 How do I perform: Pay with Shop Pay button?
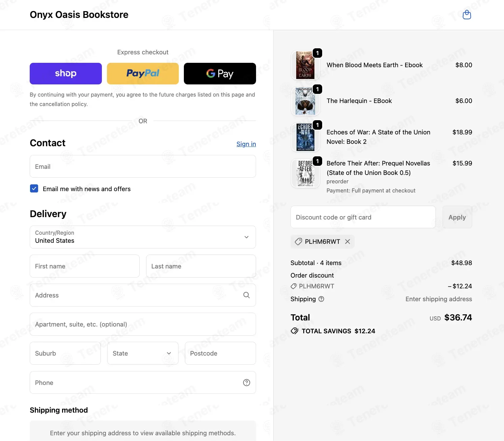coord(66,74)
